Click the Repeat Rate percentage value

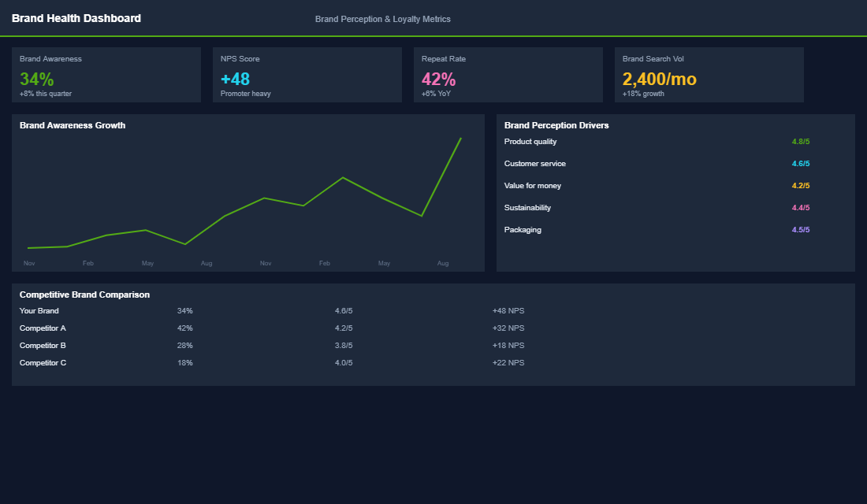[x=437, y=80]
